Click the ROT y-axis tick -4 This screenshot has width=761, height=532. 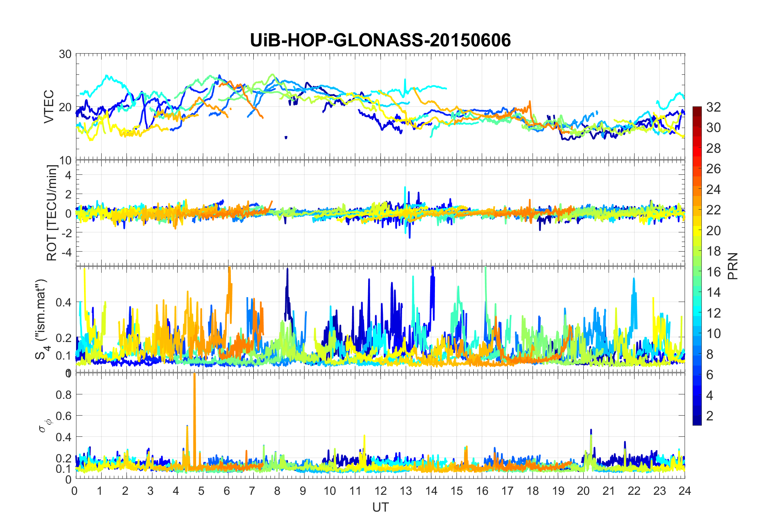click(67, 252)
